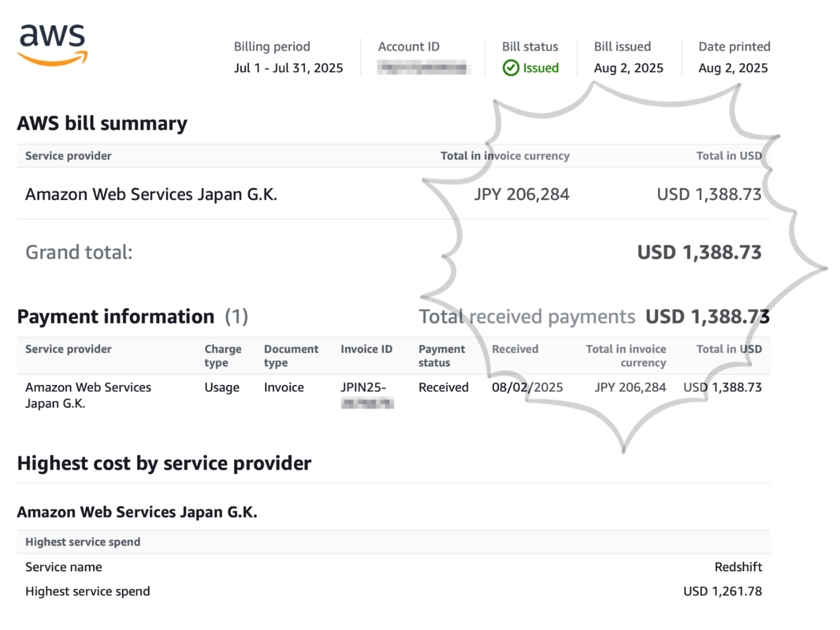Click the 'Highest service spend' table header
The width and height of the screenshot is (840, 630).
[83, 542]
